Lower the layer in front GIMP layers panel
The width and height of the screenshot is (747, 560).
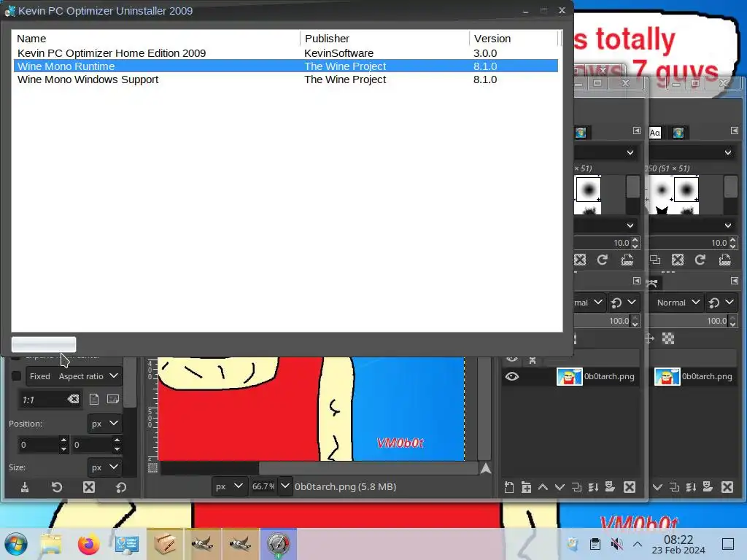560,487
